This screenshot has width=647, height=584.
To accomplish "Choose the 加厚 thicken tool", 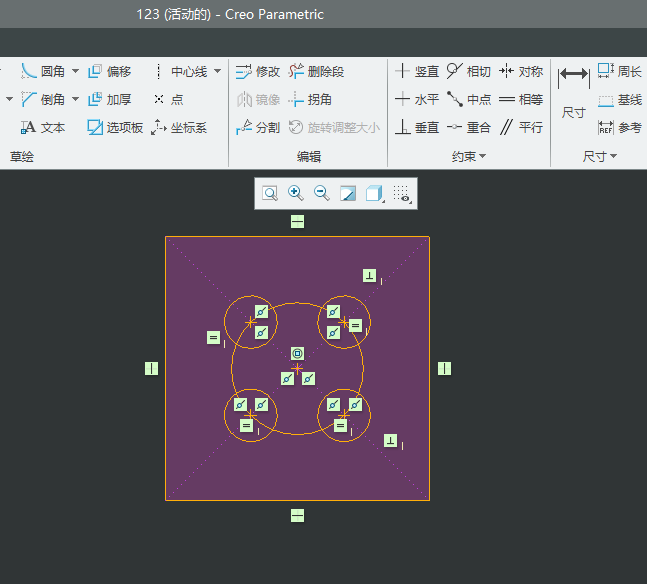I will pyautogui.click(x=109, y=99).
